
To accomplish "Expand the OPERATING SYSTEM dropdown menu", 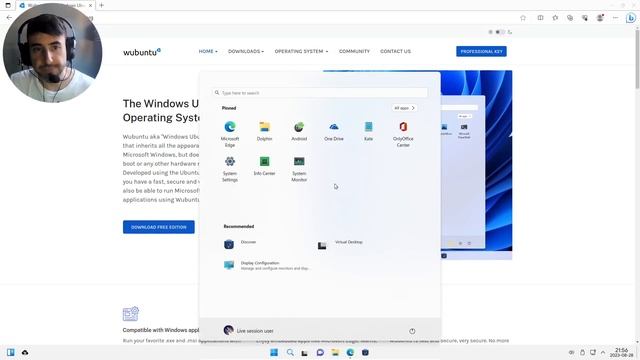I will (x=301, y=51).
